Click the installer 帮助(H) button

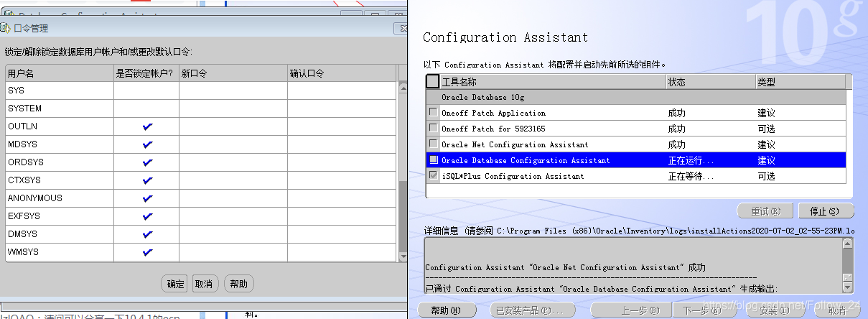pyautogui.click(x=445, y=310)
